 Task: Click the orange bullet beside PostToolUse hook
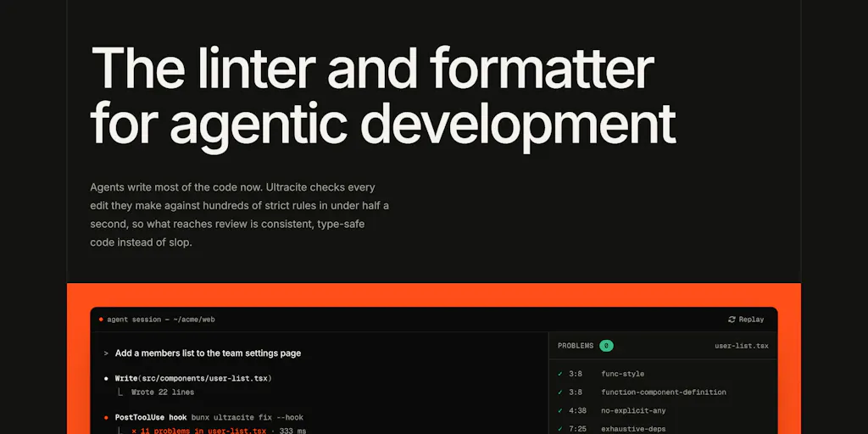[106, 417]
